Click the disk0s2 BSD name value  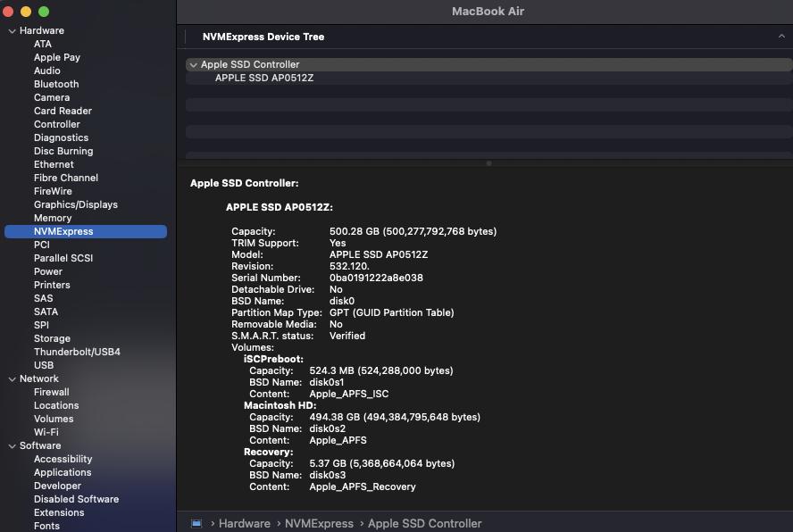click(x=328, y=428)
